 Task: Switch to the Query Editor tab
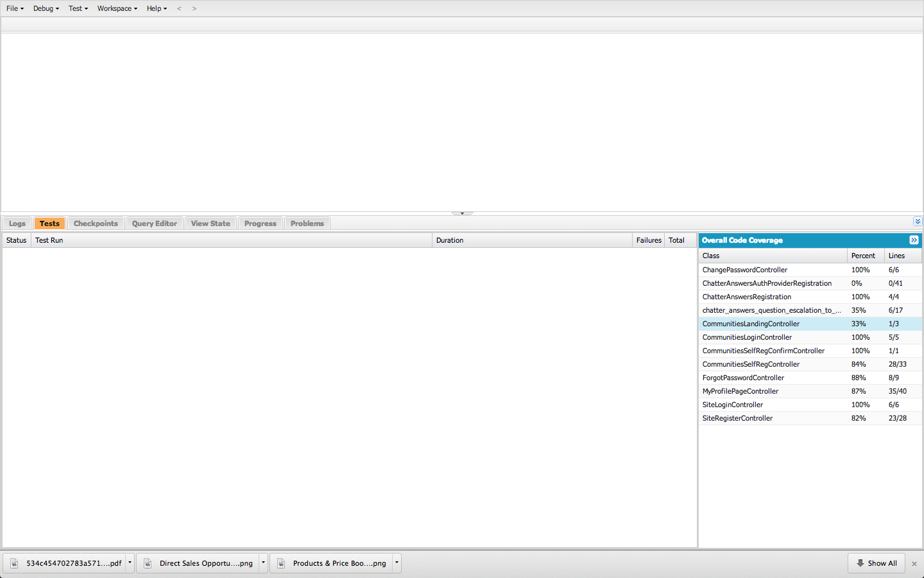pyautogui.click(x=155, y=223)
